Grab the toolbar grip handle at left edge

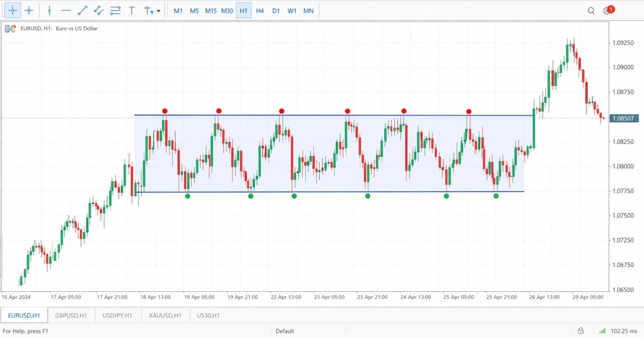[2, 11]
